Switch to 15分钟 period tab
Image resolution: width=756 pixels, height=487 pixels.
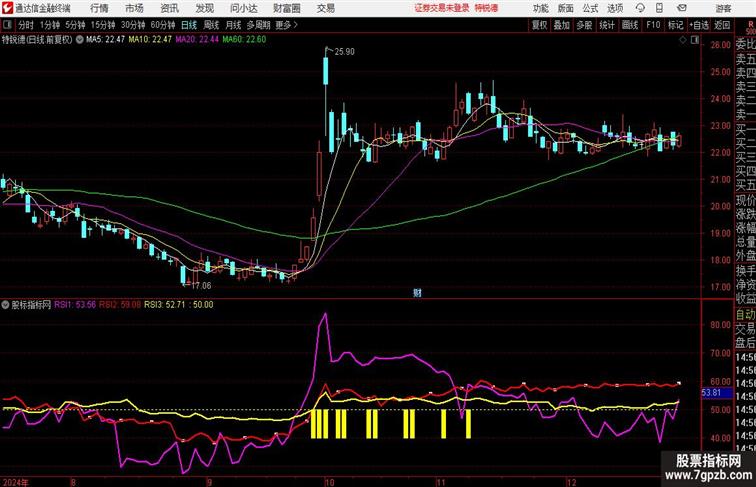click(x=103, y=25)
